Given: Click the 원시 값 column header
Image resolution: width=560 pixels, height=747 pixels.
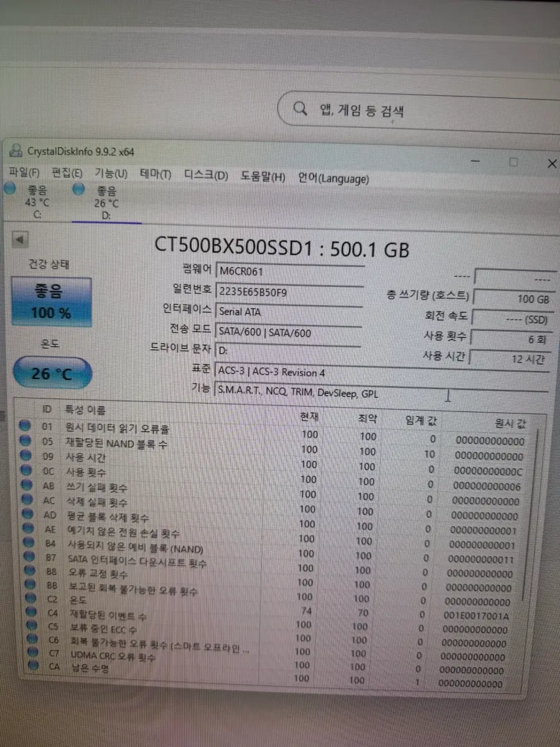Looking at the screenshot, I should pos(511,425).
